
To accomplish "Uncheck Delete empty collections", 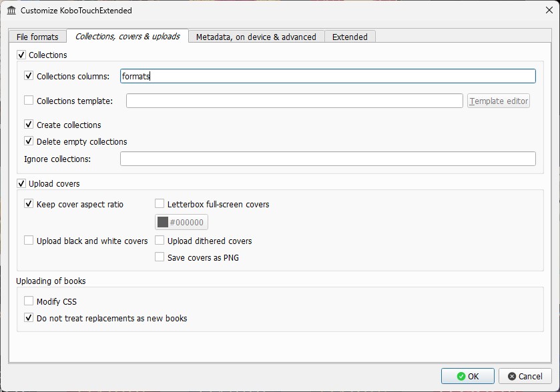I will coord(29,141).
